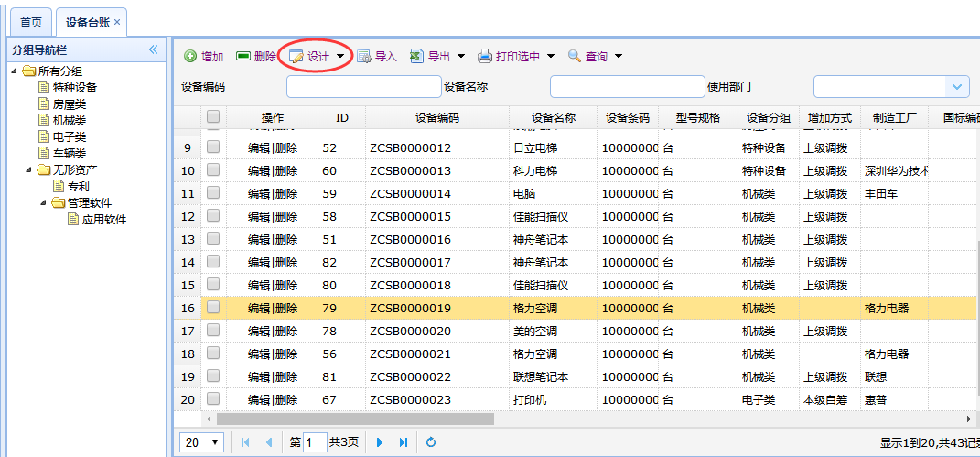Click the green Add (增加) icon
The height and width of the screenshot is (457, 980).
[x=190, y=56]
